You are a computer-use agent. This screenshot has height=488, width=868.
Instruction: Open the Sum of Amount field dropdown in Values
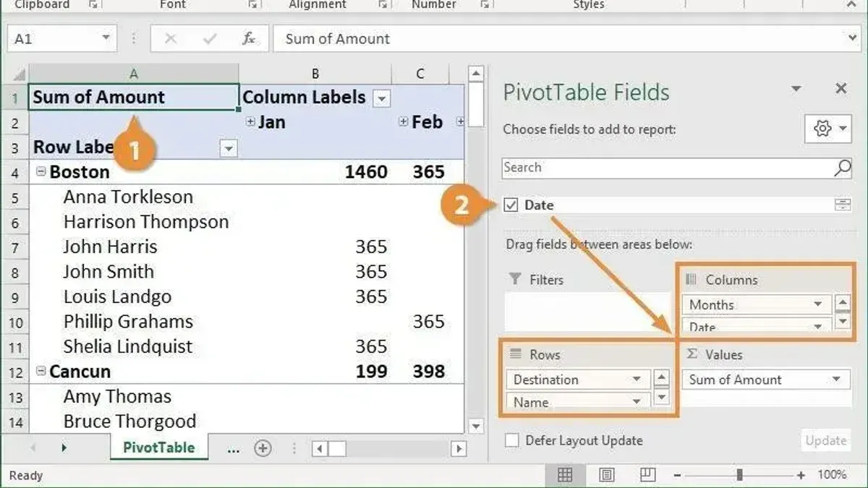click(836, 379)
